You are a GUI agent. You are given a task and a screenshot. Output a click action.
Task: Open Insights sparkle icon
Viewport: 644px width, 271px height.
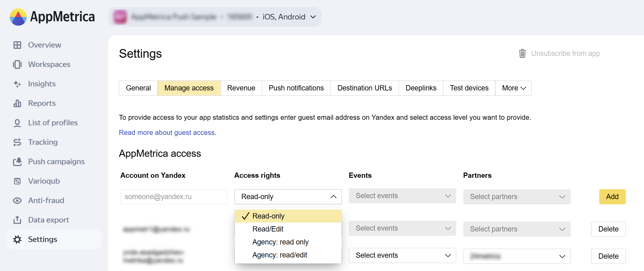tap(17, 84)
